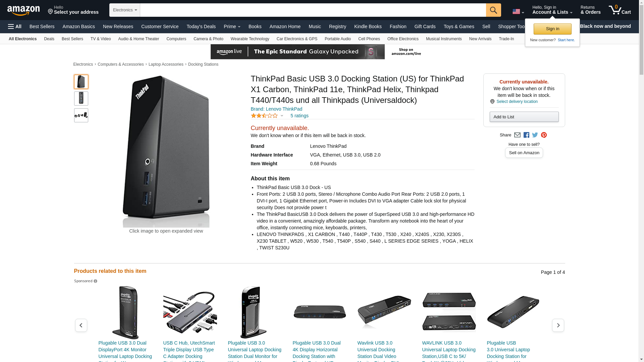
Task: Share the product on Facebook
Action: point(526,135)
